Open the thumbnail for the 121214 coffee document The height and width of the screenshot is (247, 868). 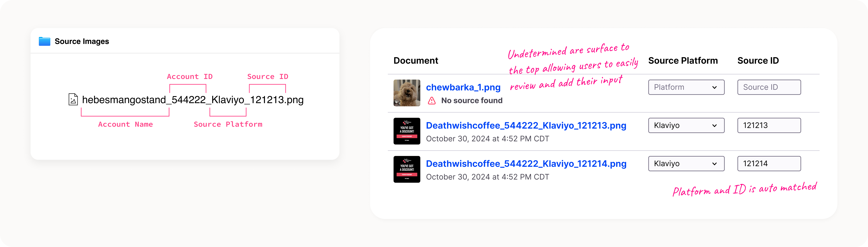407,169
